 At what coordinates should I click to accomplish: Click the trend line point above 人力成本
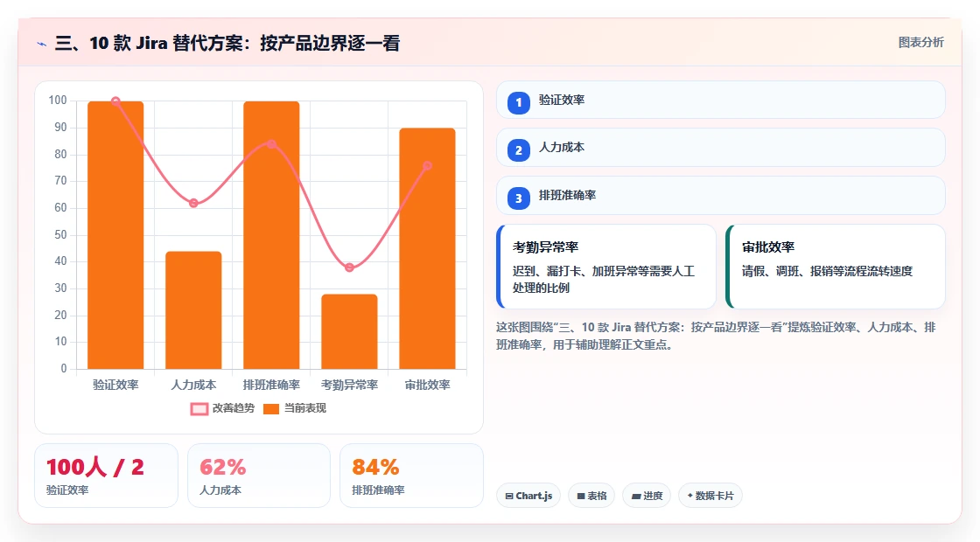pyautogui.click(x=193, y=203)
